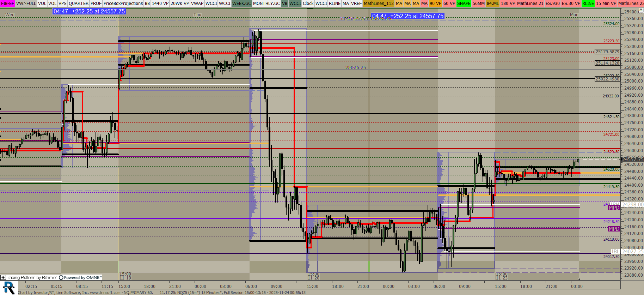The height and width of the screenshot is (295, 644).
Task: Select the upper purple MPD marker
Action: click(614, 208)
